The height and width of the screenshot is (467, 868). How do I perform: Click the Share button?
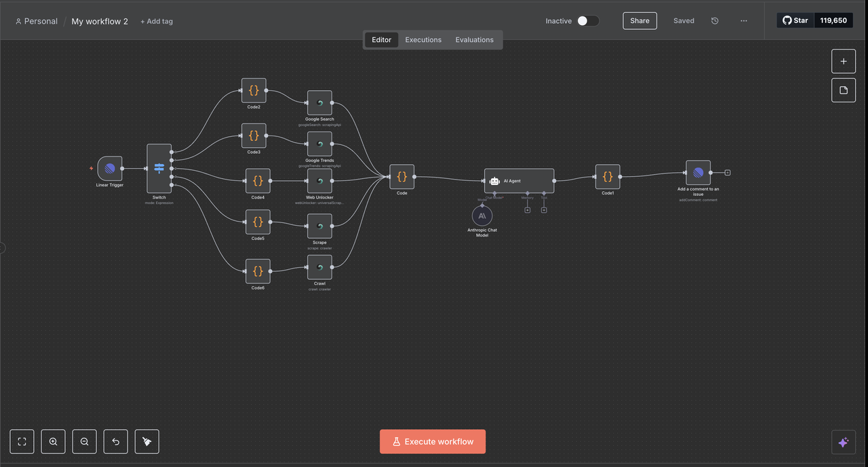point(640,21)
